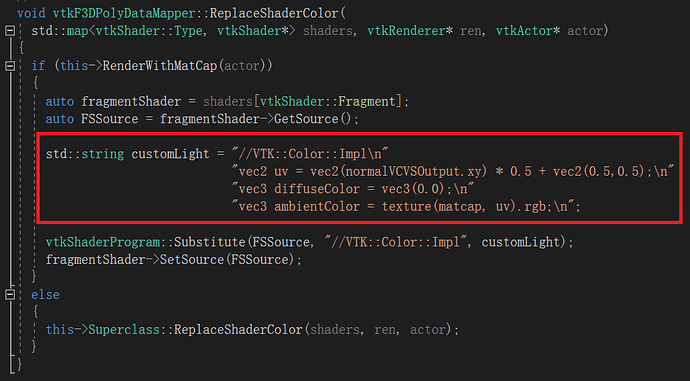Click the Substitute method call
Screen dimensions: 690x381
coord(209,242)
